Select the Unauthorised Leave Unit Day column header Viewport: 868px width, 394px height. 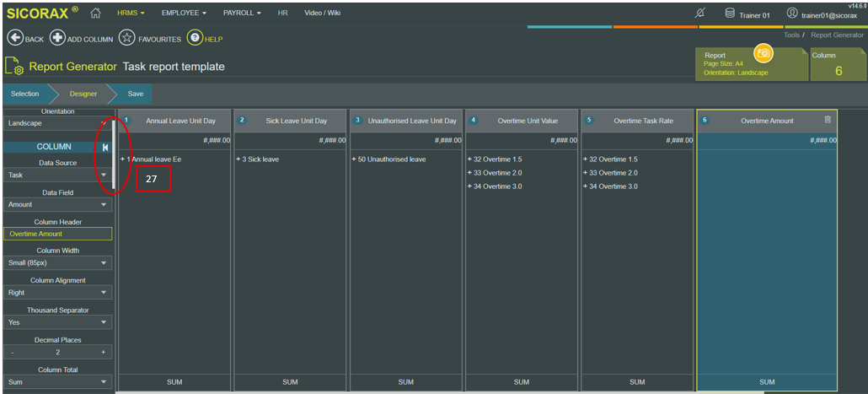405,121
